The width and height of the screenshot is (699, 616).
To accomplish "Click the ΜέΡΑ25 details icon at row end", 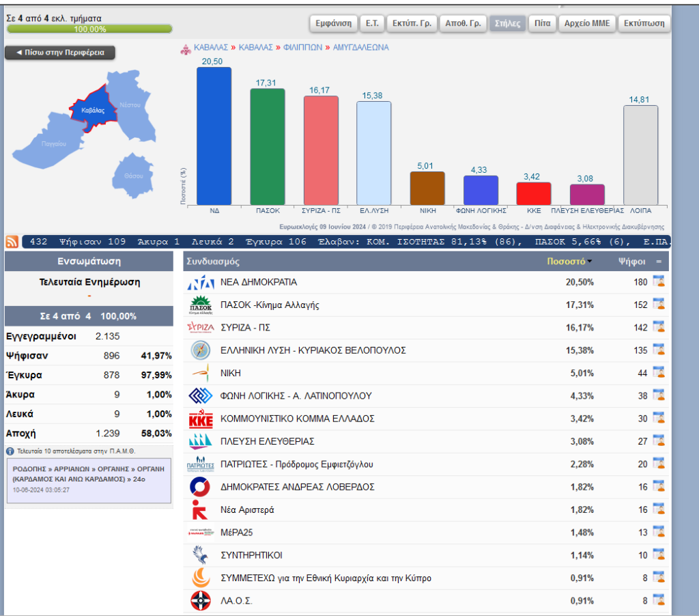I will (659, 533).
